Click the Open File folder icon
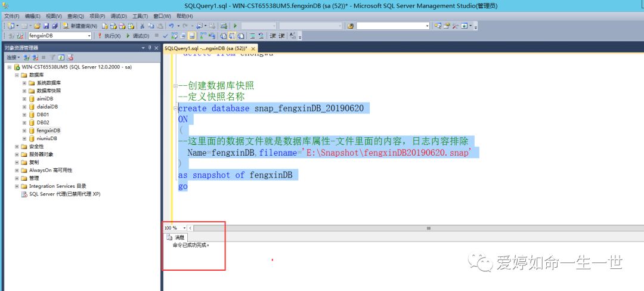644x291 pixels. (x=37, y=26)
